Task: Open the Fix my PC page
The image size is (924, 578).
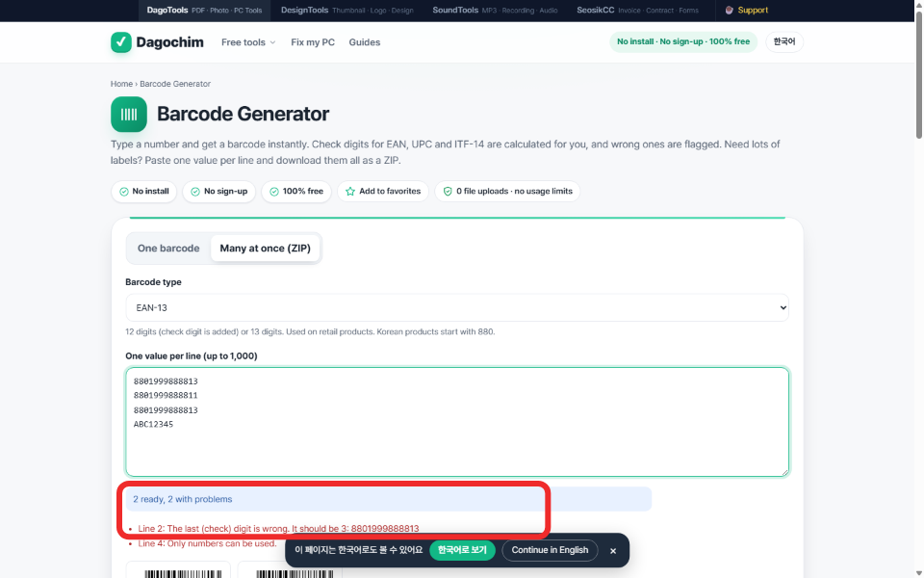Action: coord(312,42)
